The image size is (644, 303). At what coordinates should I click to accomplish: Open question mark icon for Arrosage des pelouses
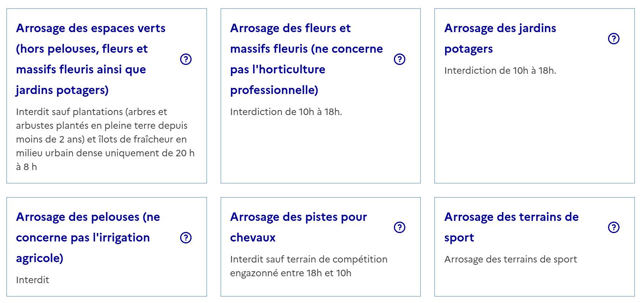click(186, 238)
